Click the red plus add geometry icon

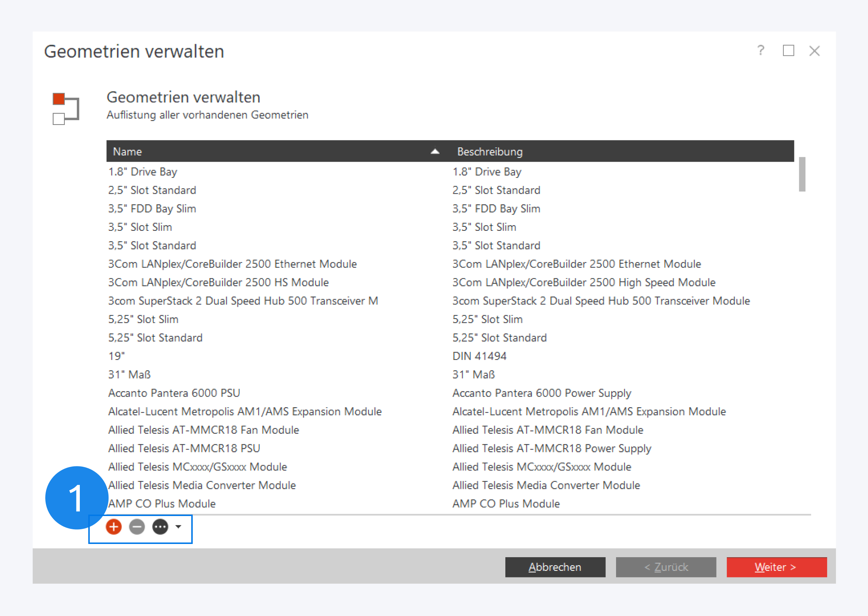pyautogui.click(x=114, y=526)
